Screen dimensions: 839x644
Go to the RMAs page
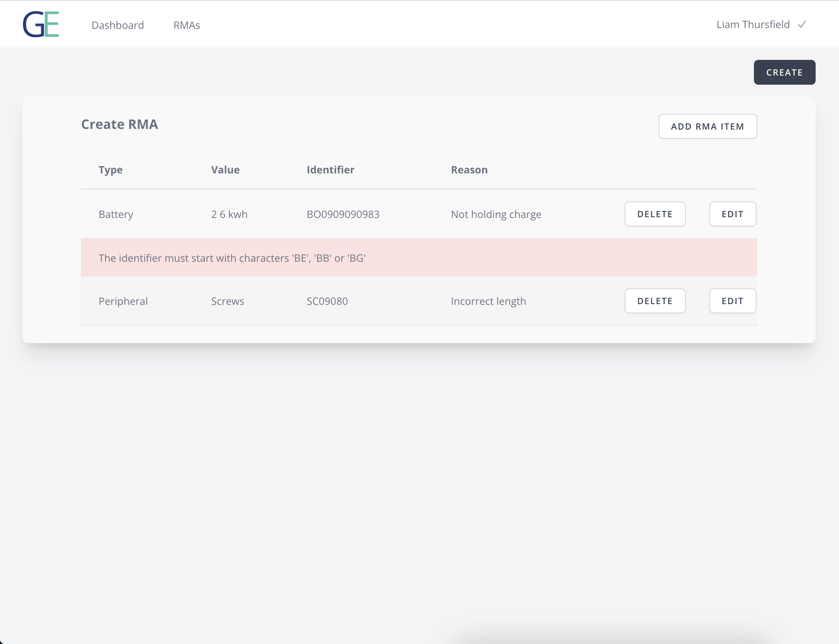(x=186, y=25)
